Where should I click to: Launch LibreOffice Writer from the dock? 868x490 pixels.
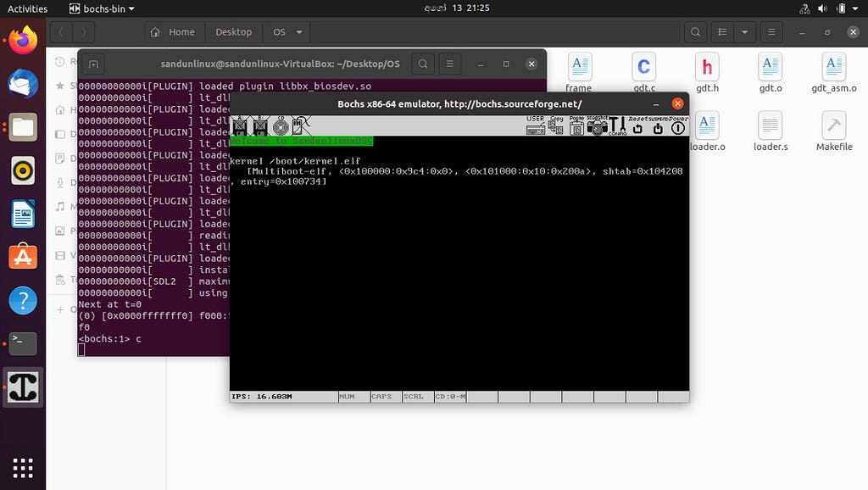coord(23,214)
